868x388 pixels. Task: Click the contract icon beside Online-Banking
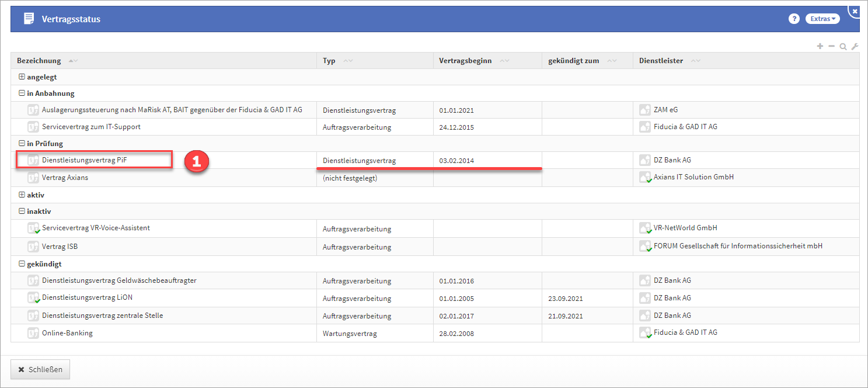coord(33,334)
